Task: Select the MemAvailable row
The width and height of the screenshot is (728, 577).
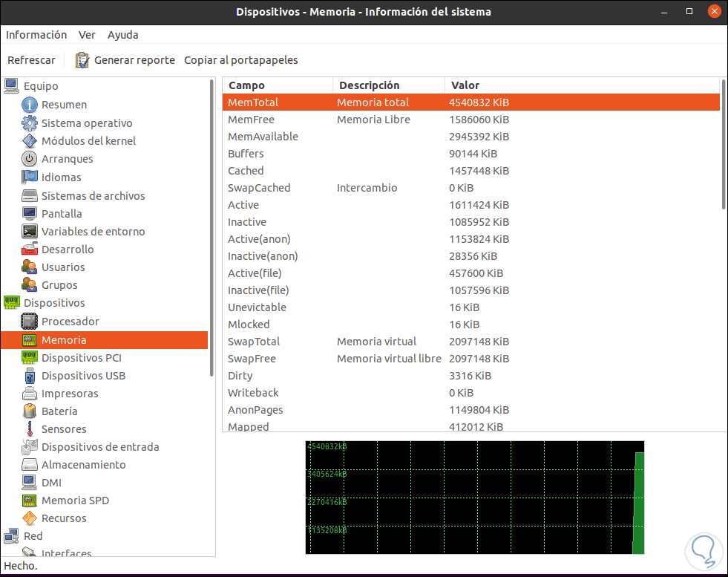Action: click(470, 137)
